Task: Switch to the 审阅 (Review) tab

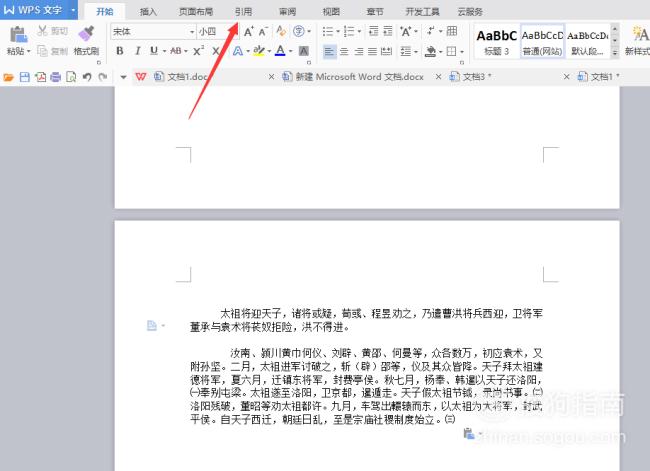Action: pyautogui.click(x=287, y=12)
